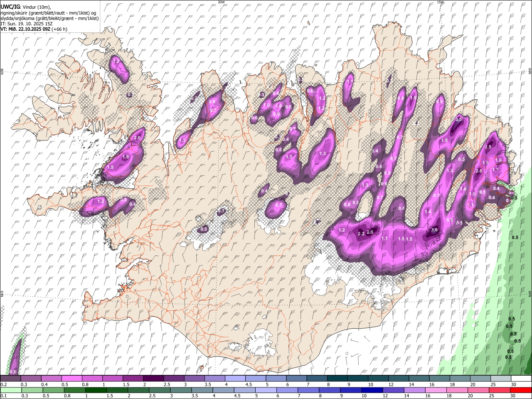Select lower-row green swatch 0.5–0.8
Image resolution: width=532 pixels, height=399 pixels.
click(x=53, y=390)
